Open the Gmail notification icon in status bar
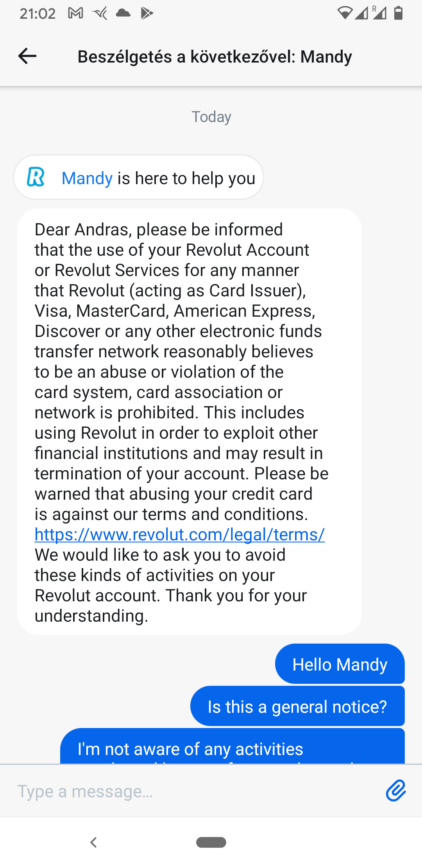 [75, 13]
